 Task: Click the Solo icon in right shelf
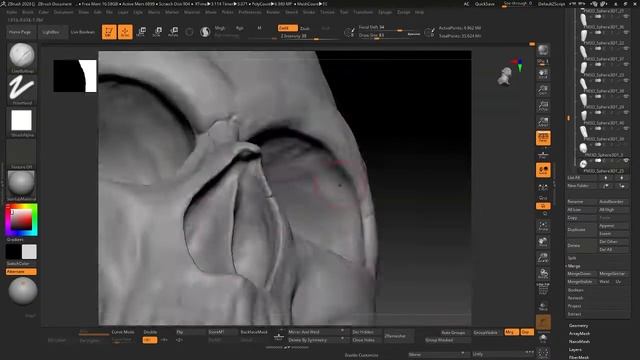coord(543,338)
